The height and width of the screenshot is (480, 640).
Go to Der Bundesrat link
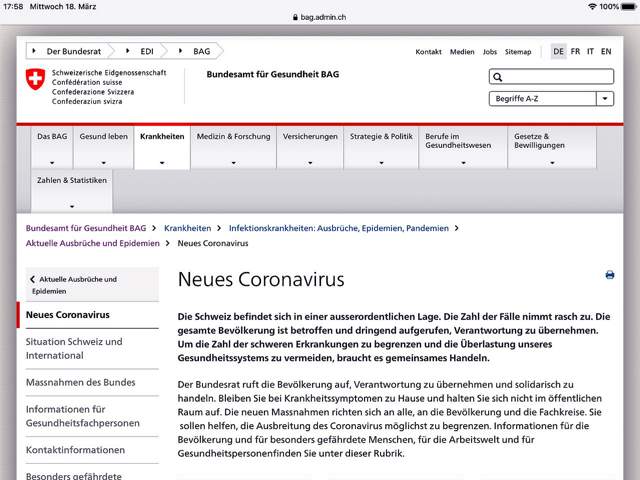[x=74, y=51]
